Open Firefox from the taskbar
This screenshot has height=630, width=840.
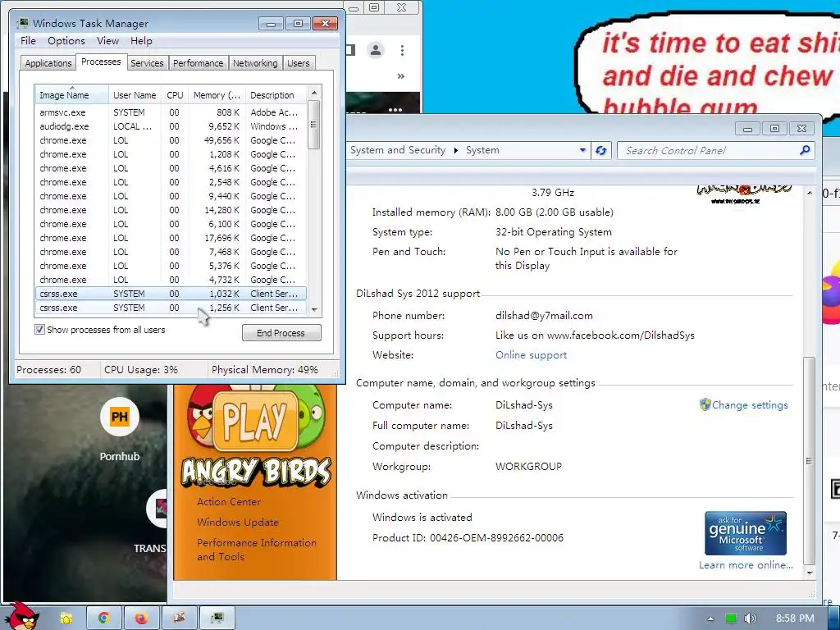[141, 619]
